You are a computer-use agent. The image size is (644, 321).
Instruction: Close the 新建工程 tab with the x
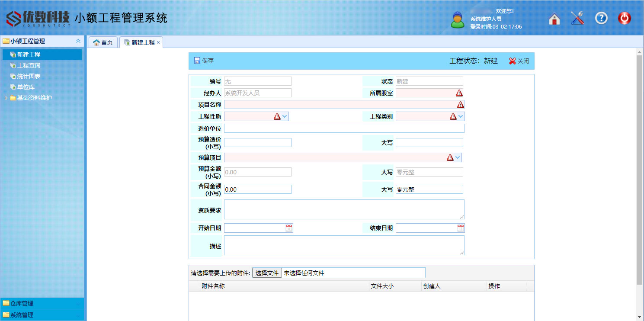pos(158,42)
